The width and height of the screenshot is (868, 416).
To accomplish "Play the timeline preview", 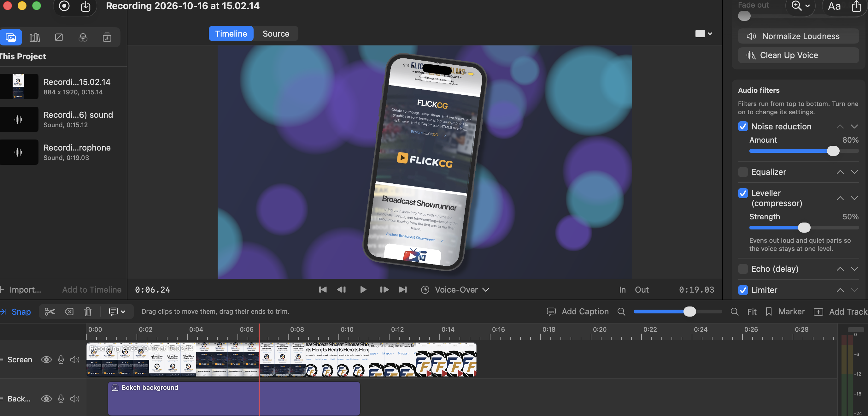I will tap(363, 289).
